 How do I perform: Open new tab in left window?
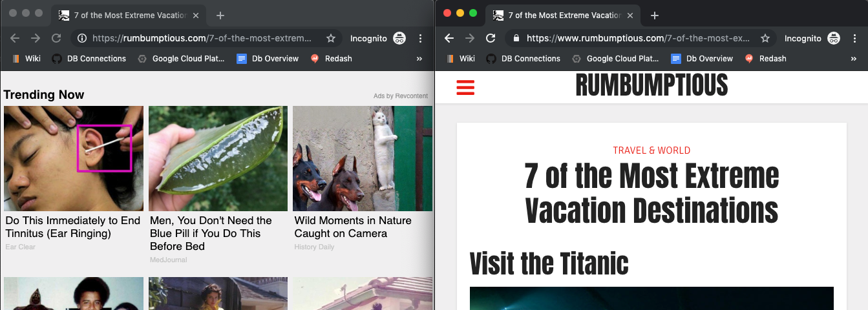220,15
